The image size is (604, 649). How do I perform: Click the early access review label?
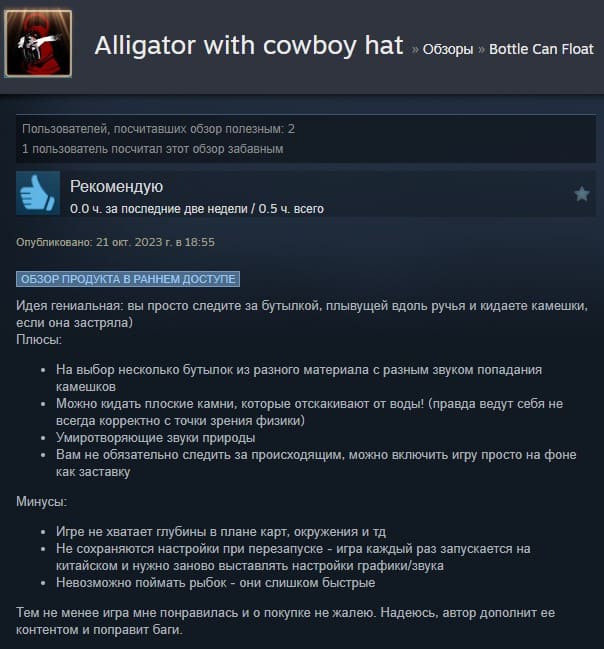click(x=128, y=279)
